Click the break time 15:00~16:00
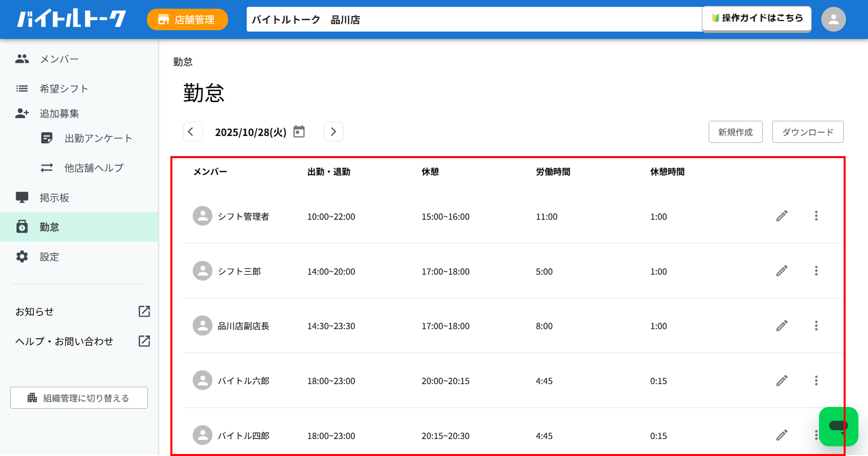The image size is (868, 456). [445, 217]
